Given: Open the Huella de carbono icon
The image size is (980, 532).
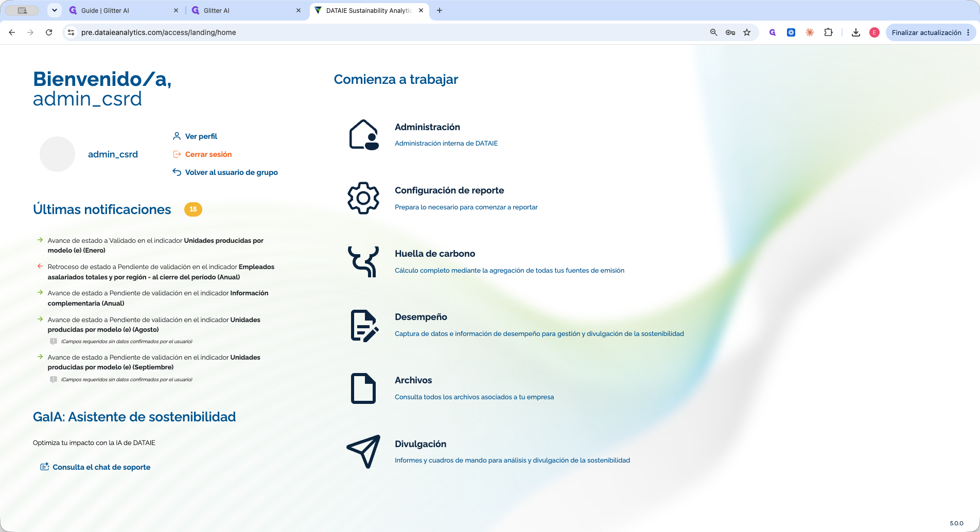Looking at the screenshot, I should point(363,261).
